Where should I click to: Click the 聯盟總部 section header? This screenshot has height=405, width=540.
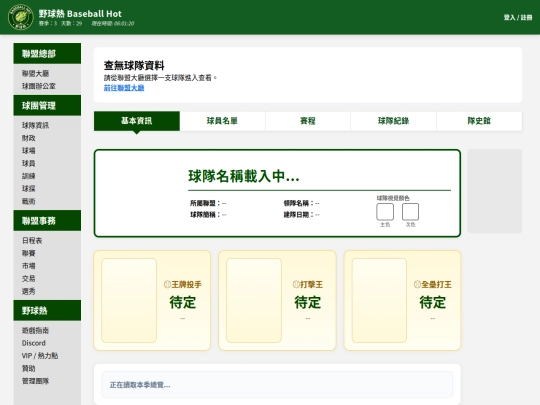[47, 53]
